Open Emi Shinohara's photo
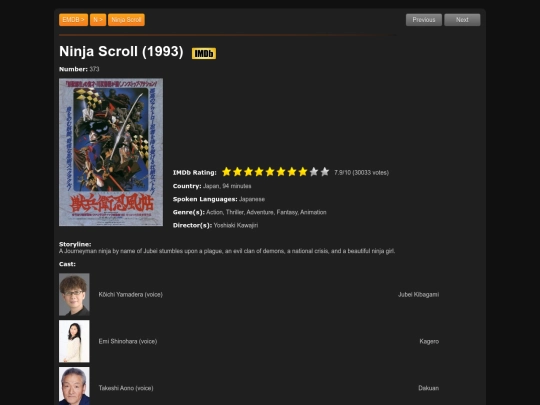Screen dimensions: 540x405 74,341
